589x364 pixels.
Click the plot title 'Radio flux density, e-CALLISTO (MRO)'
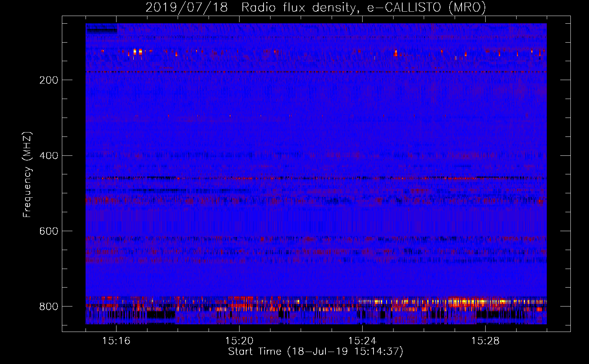pos(364,8)
